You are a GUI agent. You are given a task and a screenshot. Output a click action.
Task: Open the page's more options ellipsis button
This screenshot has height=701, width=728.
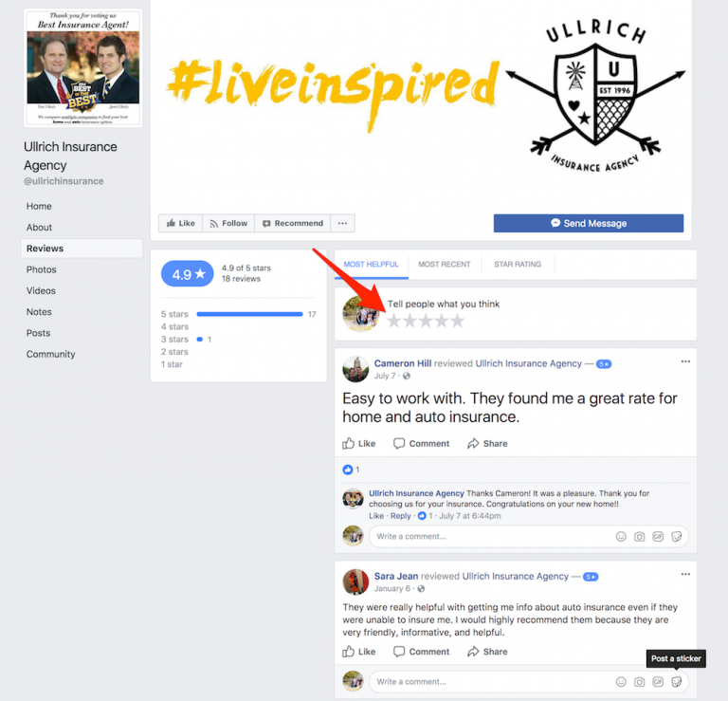(x=342, y=223)
